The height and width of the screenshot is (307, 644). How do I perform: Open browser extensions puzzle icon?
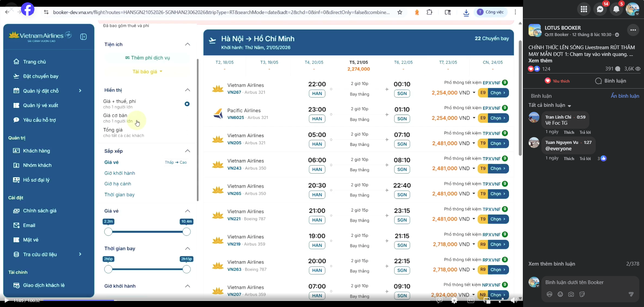click(x=429, y=12)
